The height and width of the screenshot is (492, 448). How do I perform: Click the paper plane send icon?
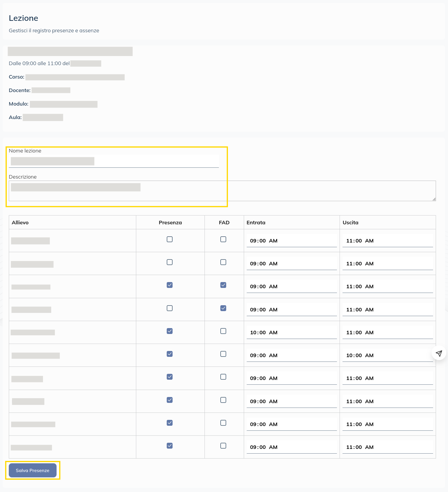439,353
